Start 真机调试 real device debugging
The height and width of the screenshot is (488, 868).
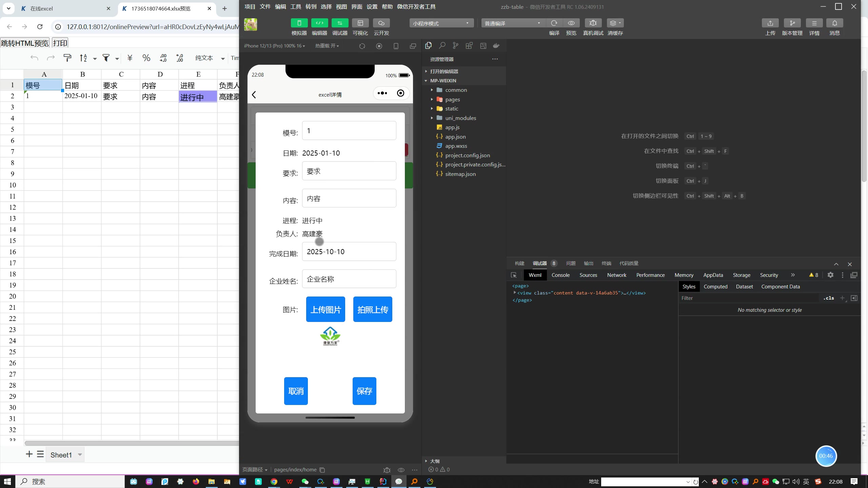point(593,23)
